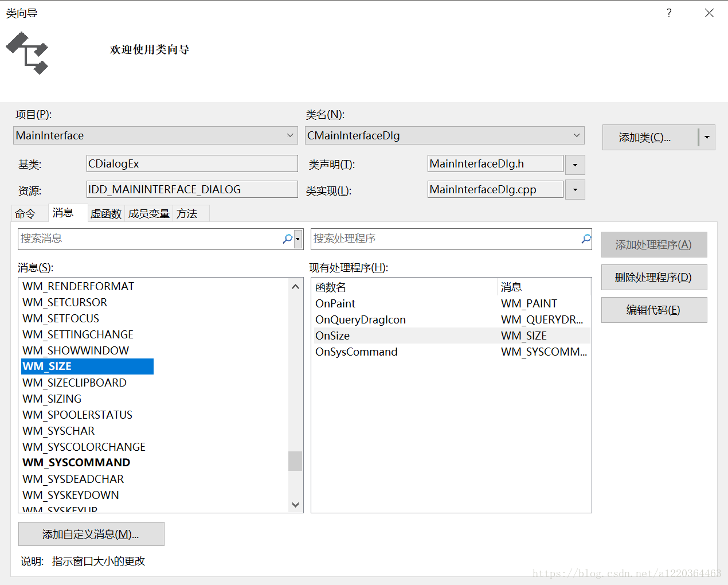728x585 pixels.
Task: Select WM_SIZING in the message list
Action: pyautogui.click(x=52, y=399)
